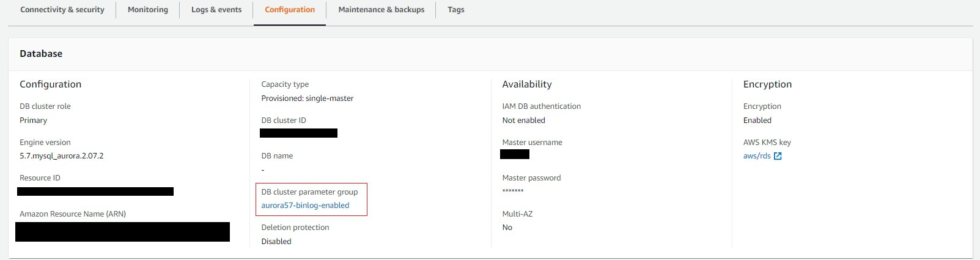Click the redacted Resource ID value

(x=95, y=191)
